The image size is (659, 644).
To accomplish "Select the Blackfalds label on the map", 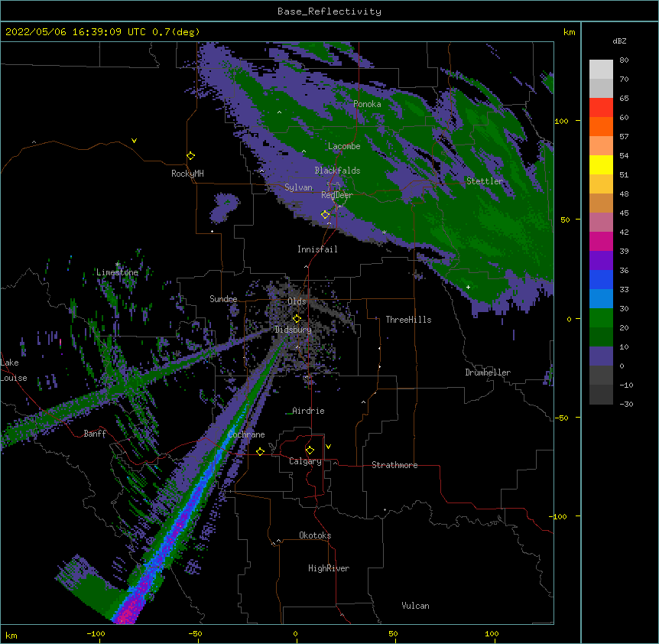I will coord(337,171).
